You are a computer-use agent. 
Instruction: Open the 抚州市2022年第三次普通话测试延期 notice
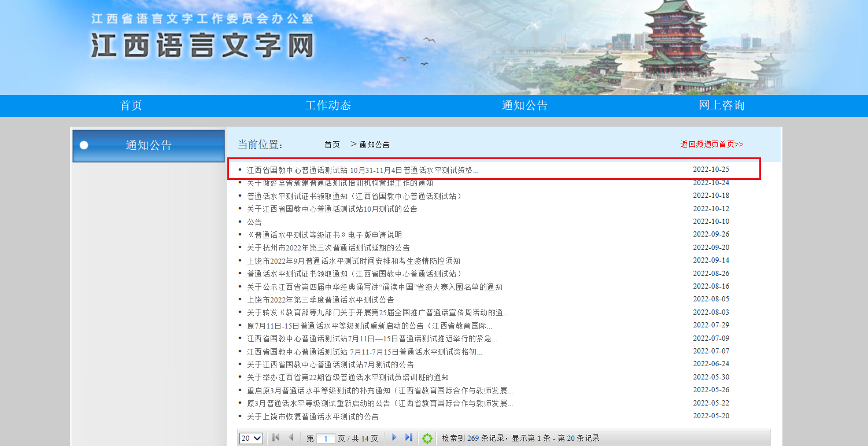[x=328, y=248]
